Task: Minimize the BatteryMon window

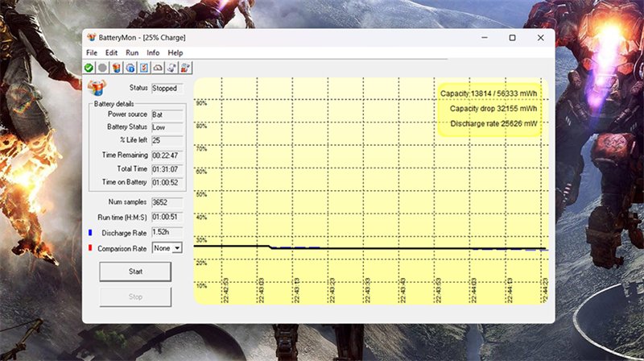Action: (485, 37)
